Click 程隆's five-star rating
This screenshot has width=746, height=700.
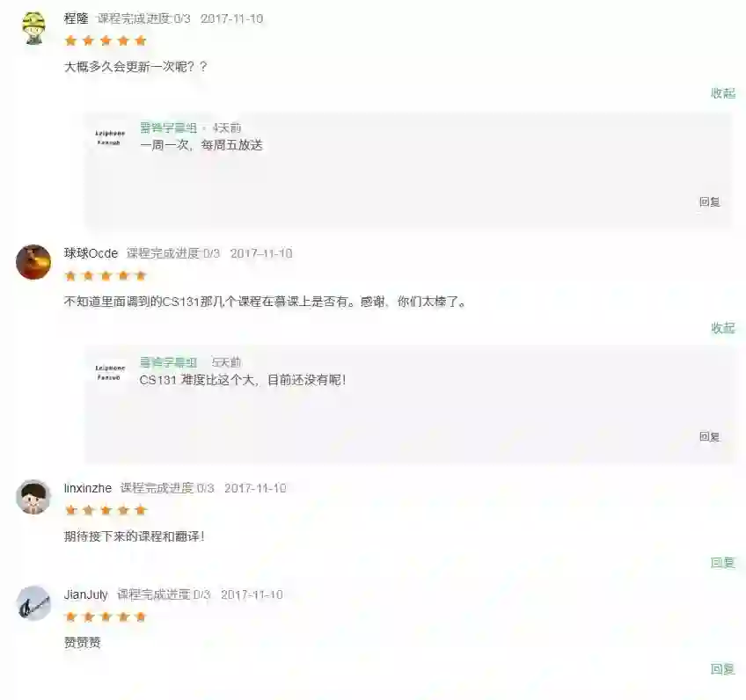click(106, 40)
